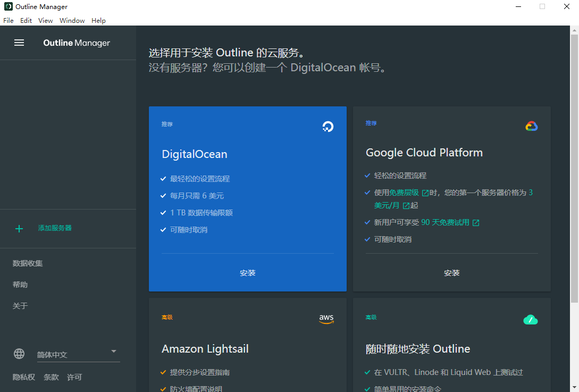Click the scrollbar down arrow

pos(574,388)
